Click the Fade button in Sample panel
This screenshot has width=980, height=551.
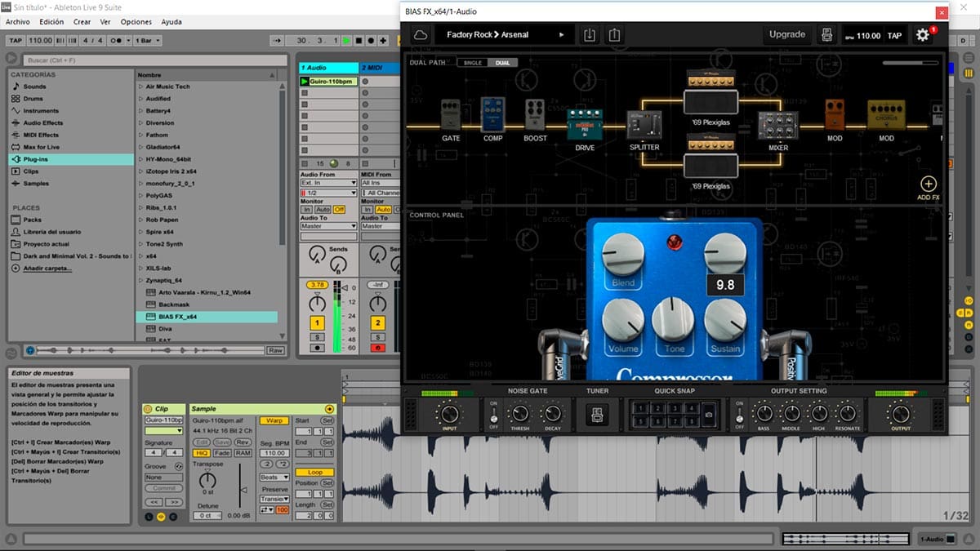pos(222,453)
